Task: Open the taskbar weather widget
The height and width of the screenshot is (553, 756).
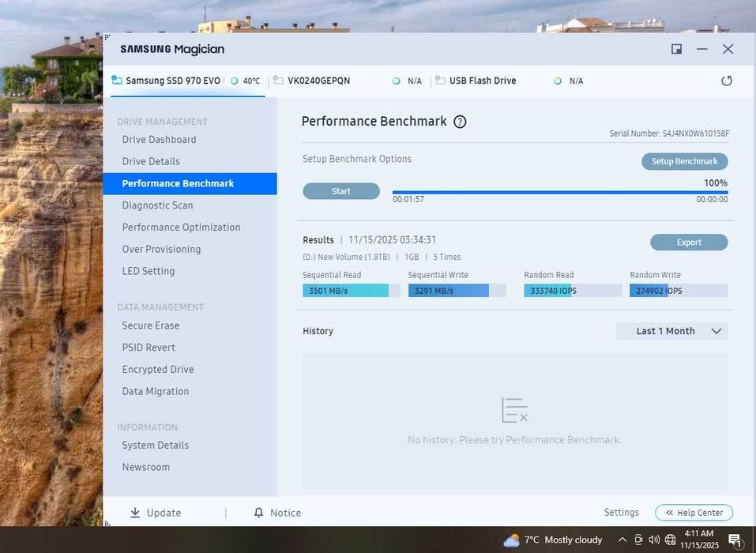Action: 552,540
